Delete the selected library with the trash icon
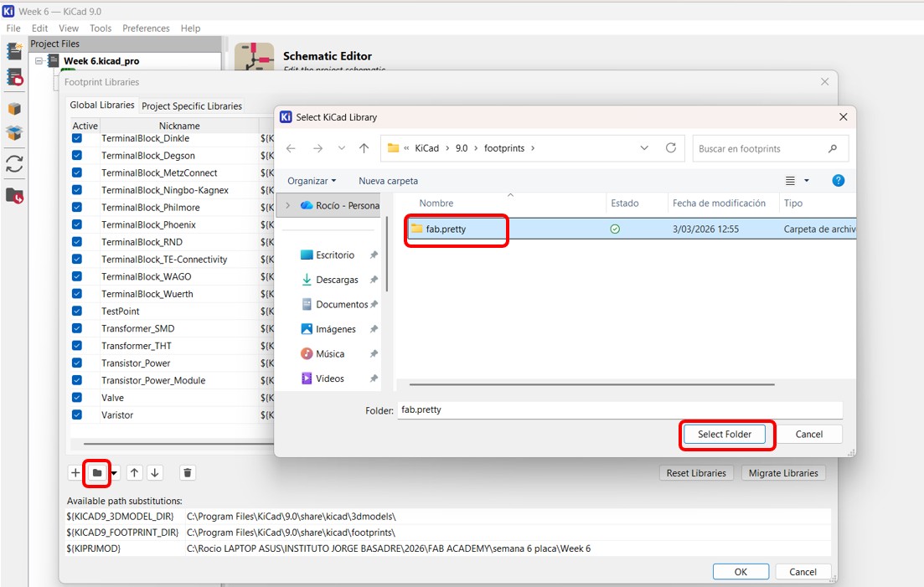This screenshot has height=587, width=924. [x=188, y=473]
